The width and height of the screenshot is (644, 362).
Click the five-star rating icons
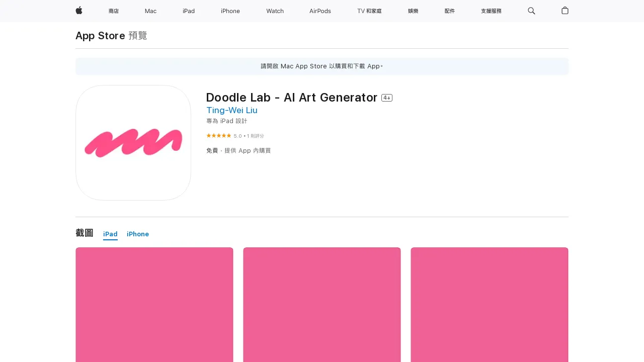[x=219, y=136]
